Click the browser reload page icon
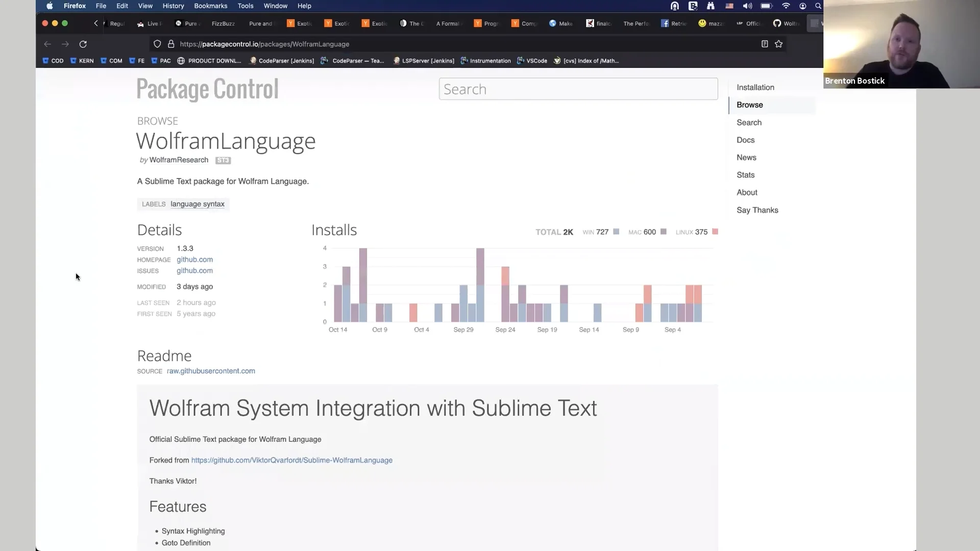 tap(83, 44)
